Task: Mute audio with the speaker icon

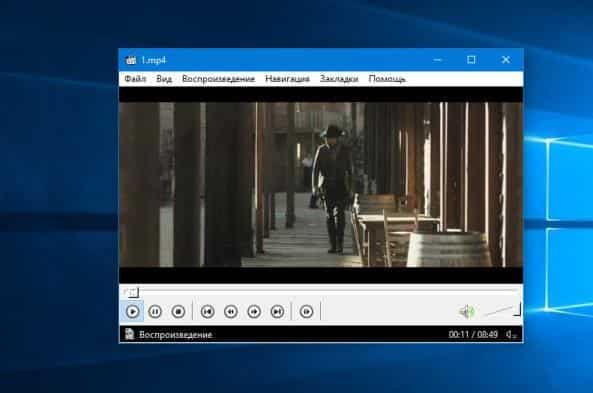Action: (x=467, y=312)
